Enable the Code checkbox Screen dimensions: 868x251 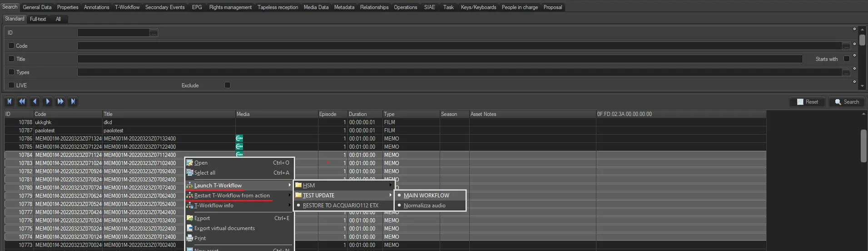point(11,45)
